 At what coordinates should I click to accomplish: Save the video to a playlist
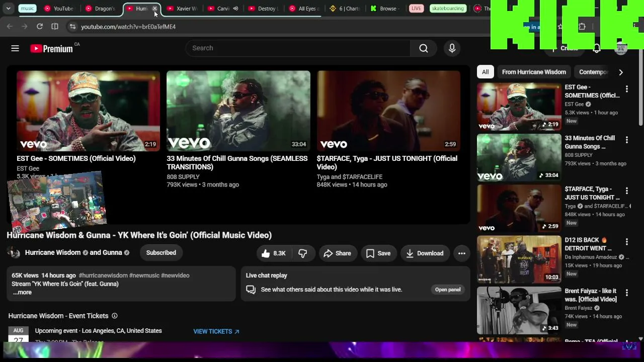click(x=378, y=253)
